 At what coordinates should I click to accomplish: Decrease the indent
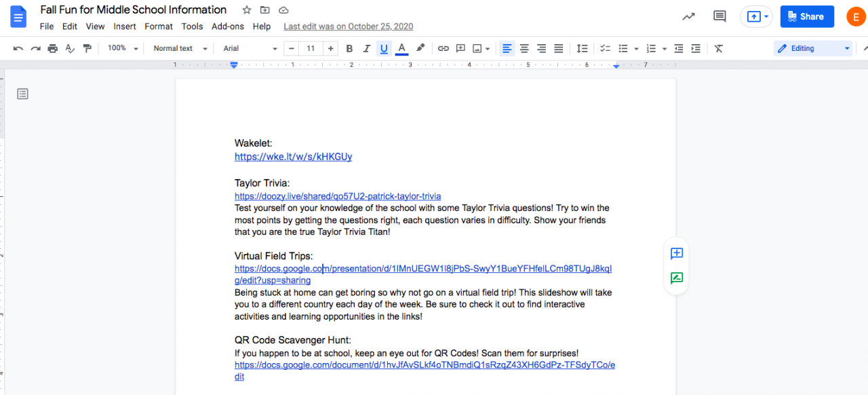click(x=679, y=48)
